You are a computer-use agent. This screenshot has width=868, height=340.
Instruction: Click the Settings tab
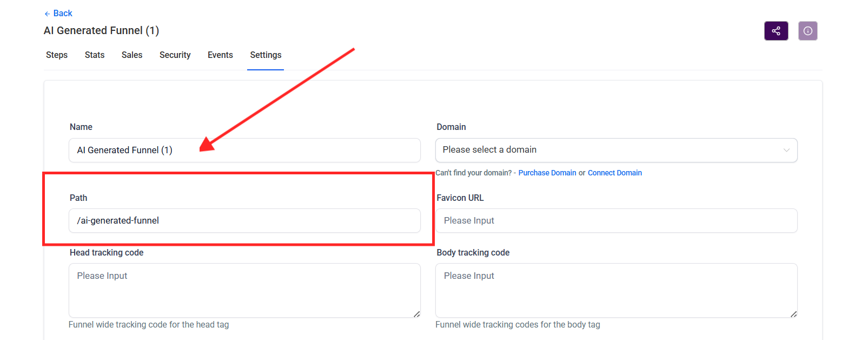266,55
